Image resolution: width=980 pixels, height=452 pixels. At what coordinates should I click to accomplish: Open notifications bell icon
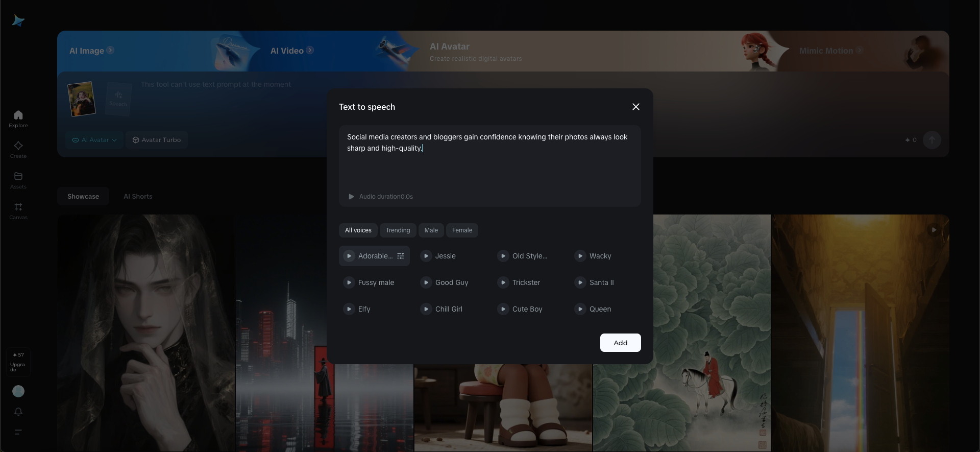[18, 412]
